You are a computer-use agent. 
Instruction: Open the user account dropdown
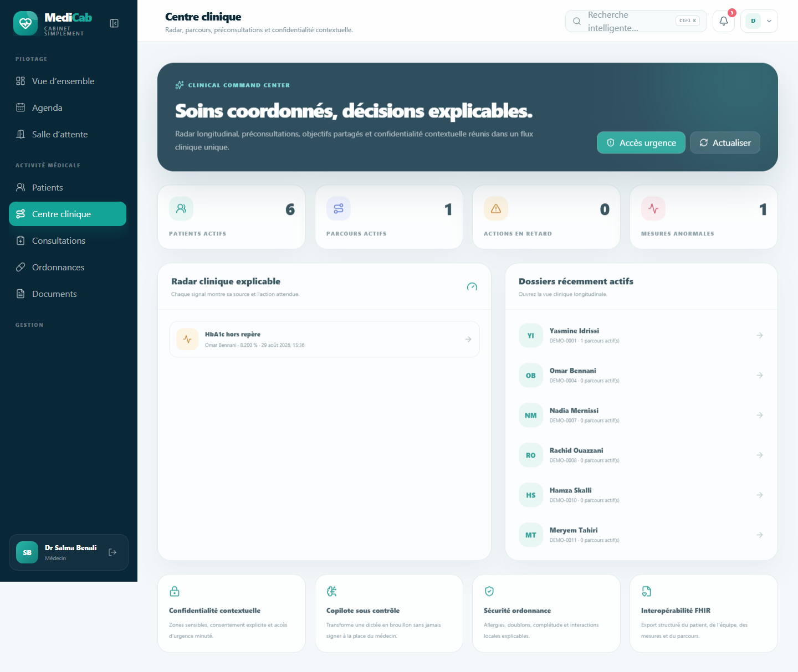[x=759, y=21]
